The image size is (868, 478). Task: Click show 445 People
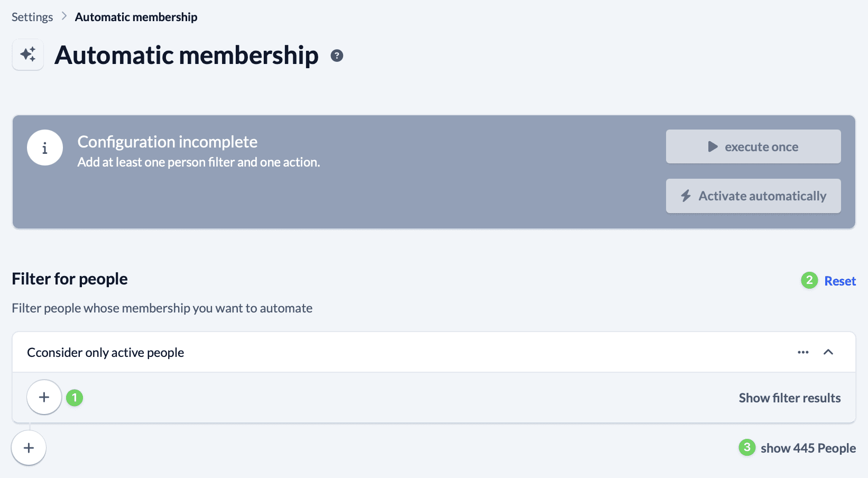(808, 448)
